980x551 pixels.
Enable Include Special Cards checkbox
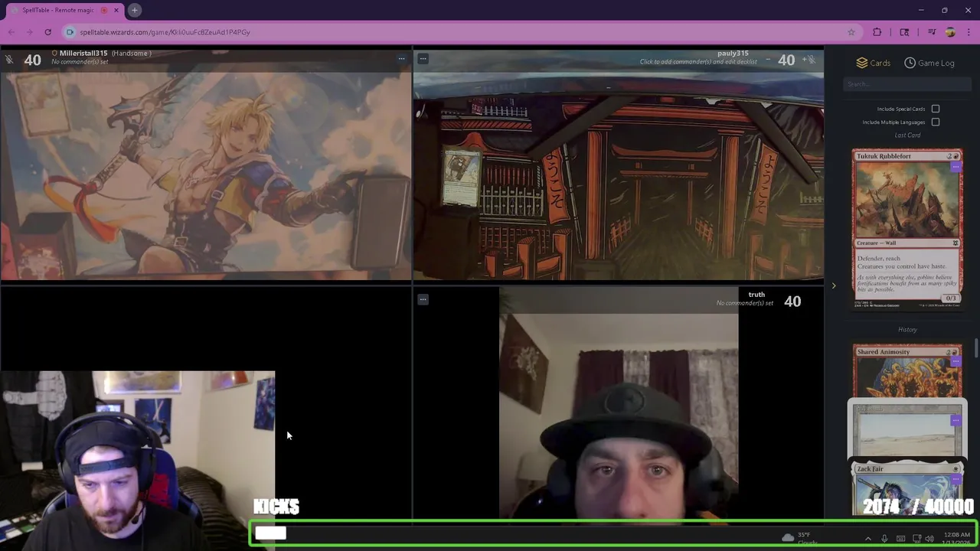coord(936,109)
